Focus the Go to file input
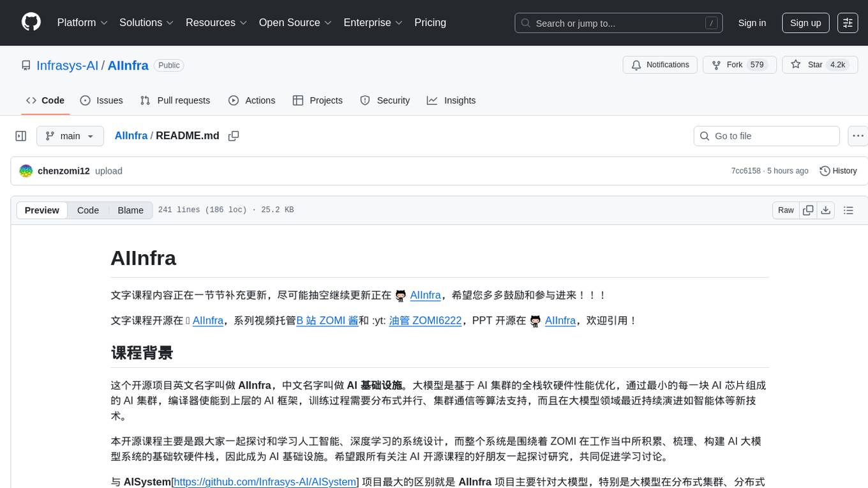The image size is (868, 488). click(767, 136)
